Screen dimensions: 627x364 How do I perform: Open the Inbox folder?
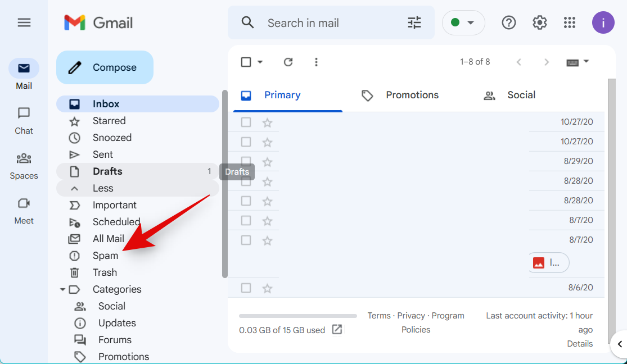(138, 104)
